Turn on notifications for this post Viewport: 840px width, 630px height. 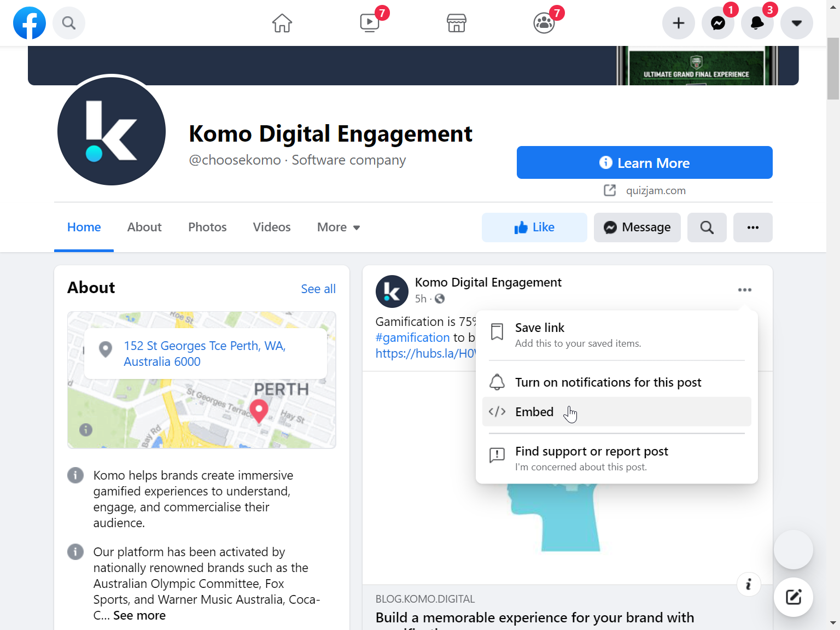[608, 382]
